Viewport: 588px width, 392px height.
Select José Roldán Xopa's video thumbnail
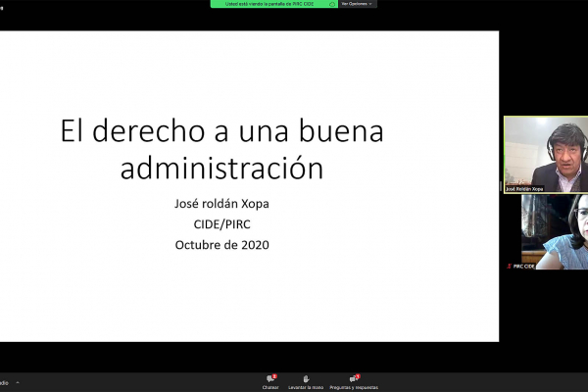tap(546, 155)
